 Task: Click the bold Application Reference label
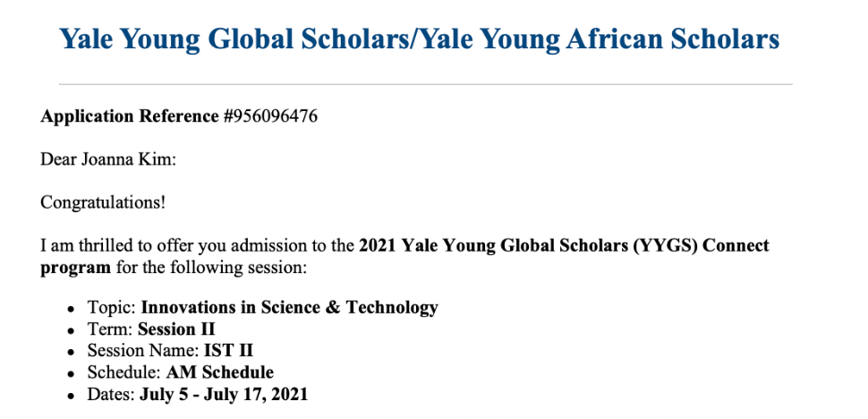pyautogui.click(x=130, y=116)
